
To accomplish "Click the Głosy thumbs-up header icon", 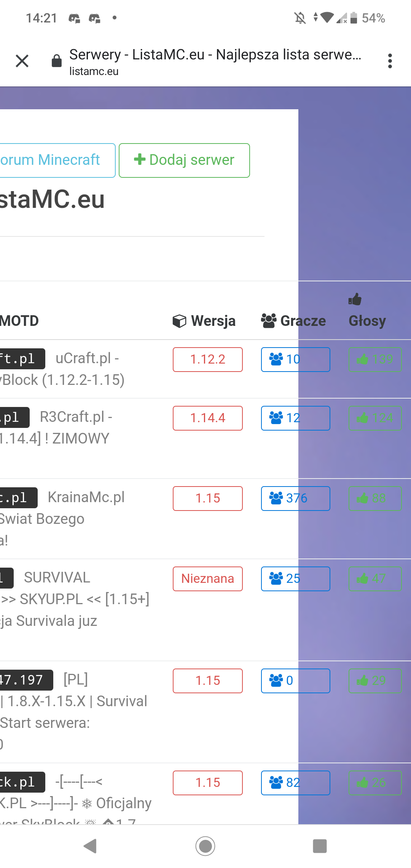I will (355, 300).
